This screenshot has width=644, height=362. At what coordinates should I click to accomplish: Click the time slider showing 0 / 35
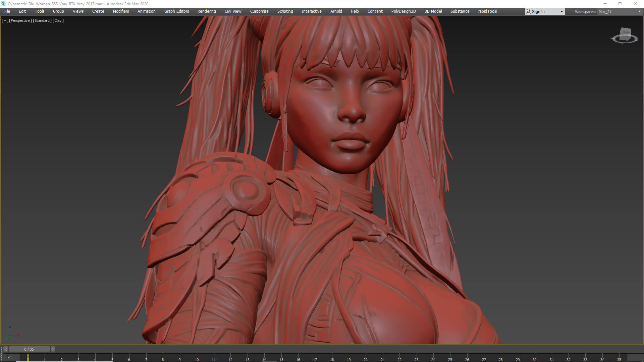[29, 349]
